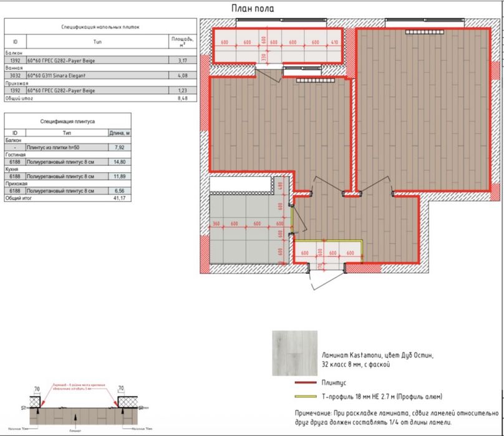
Task: Select plinth length 7,92
Action: point(119,147)
